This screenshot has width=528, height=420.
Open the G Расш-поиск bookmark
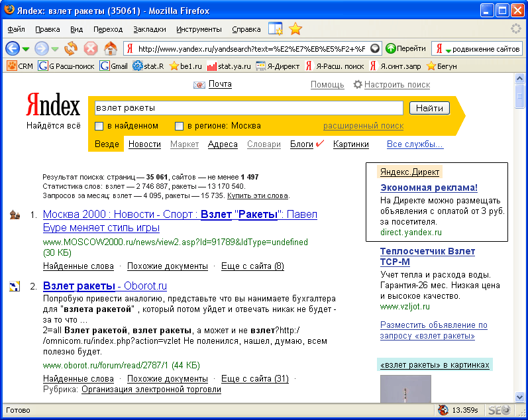click(x=66, y=66)
